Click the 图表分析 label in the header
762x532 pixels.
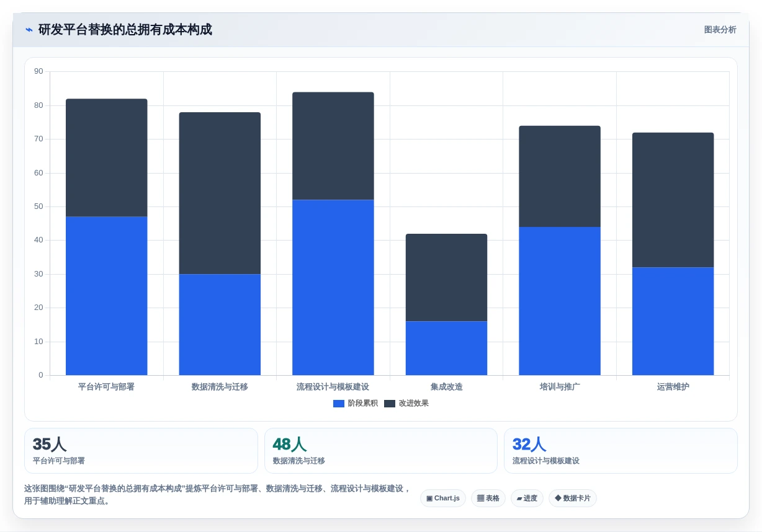[x=720, y=30]
